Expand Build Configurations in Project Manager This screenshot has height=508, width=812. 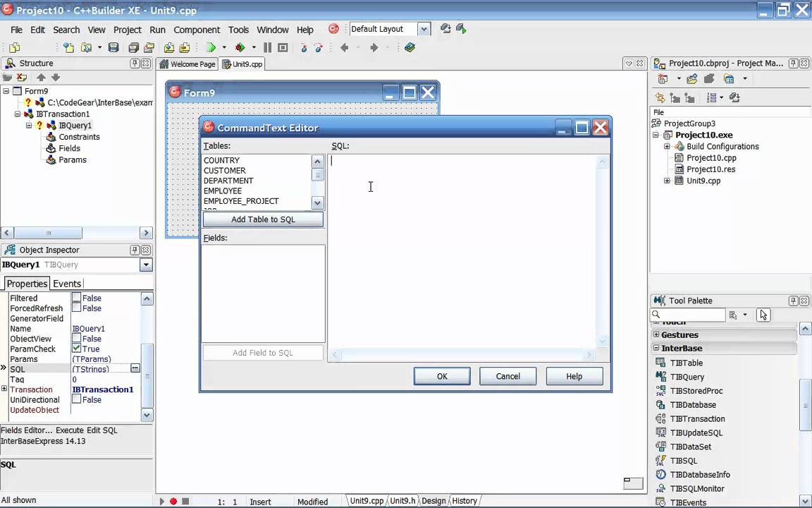pos(667,147)
